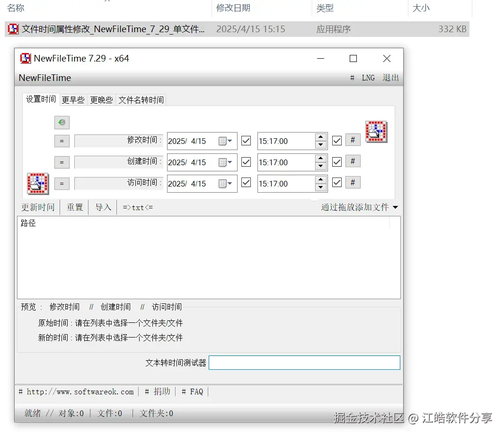Viewport: 504px width, 436px height.
Task: Click the 新的时间 preview line
Action: point(110,338)
